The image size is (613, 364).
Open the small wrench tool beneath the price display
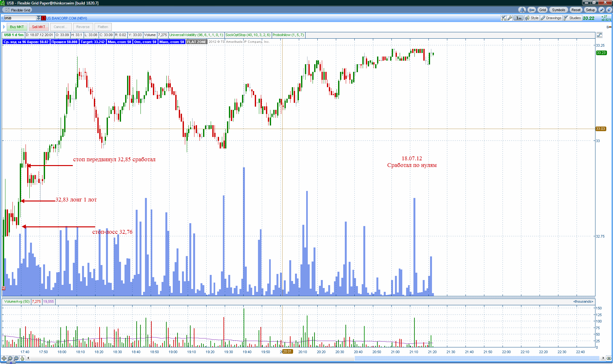point(609,27)
